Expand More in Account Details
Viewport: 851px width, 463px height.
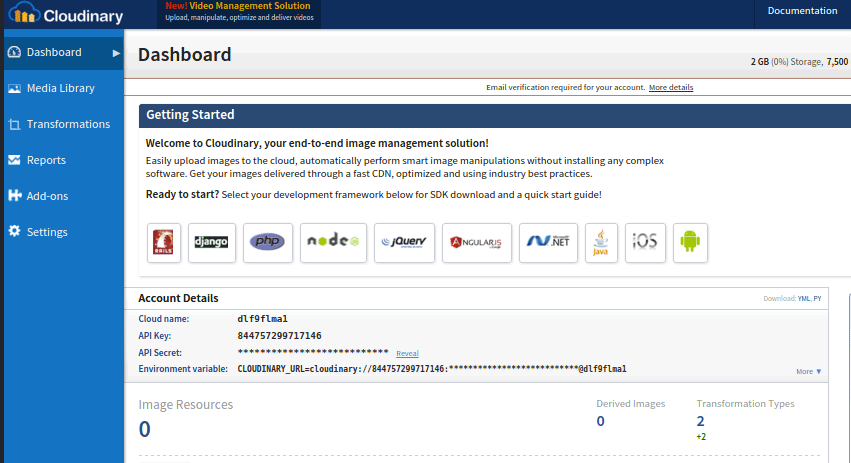809,371
